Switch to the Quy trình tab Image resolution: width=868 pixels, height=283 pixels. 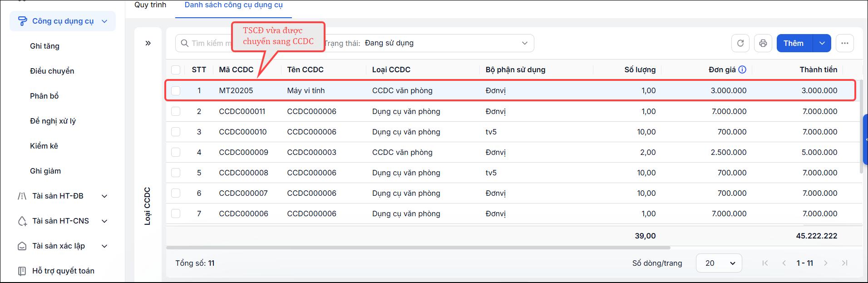click(x=150, y=5)
